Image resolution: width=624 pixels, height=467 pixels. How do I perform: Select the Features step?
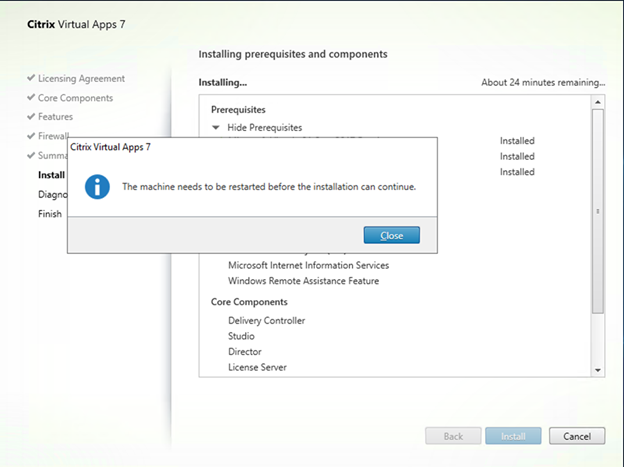pos(55,117)
